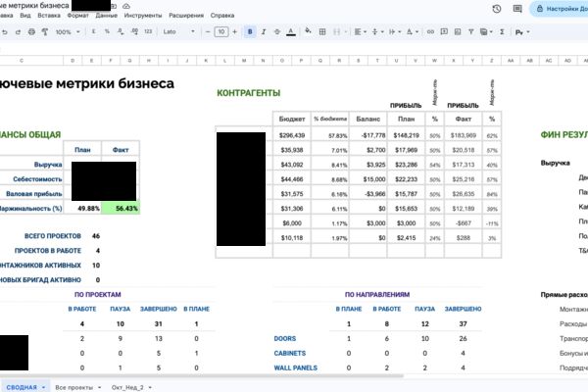Insert a link using chain icon
The width and height of the screenshot is (588, 392).
pyautogui.click(x=430, y=32)
